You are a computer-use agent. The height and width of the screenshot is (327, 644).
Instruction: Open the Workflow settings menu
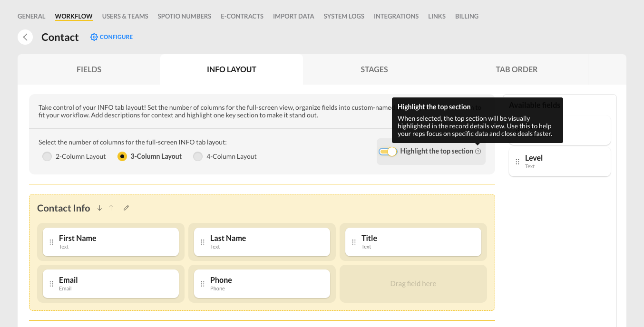pos(74,16)
